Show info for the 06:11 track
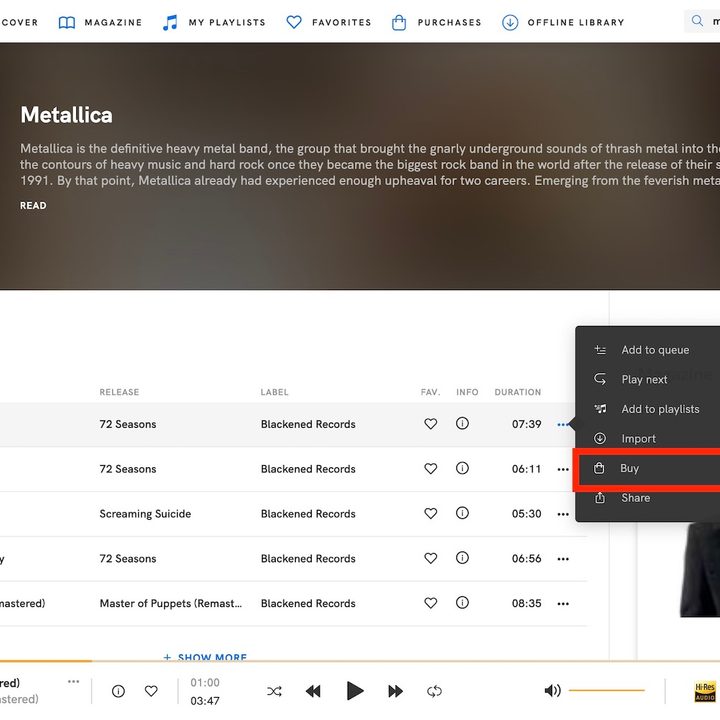 pos(462,468)
